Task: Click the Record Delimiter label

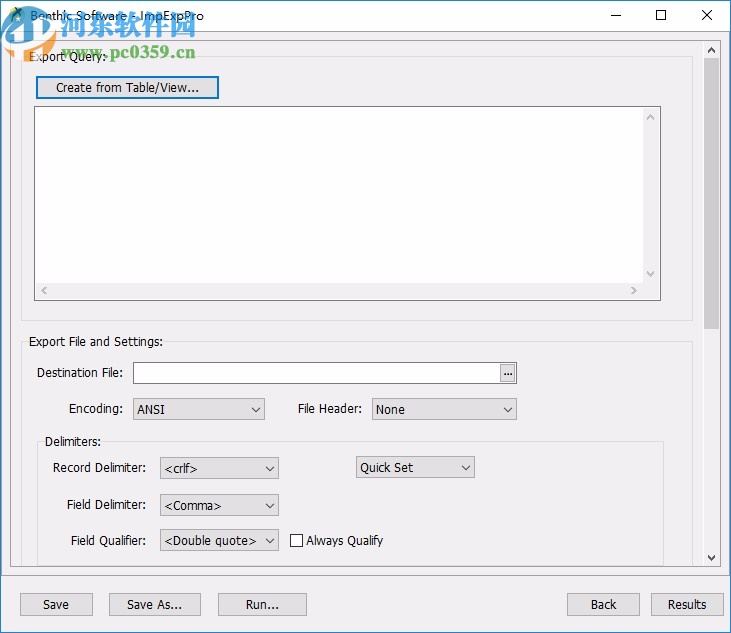Action: [x=99, y=468]
